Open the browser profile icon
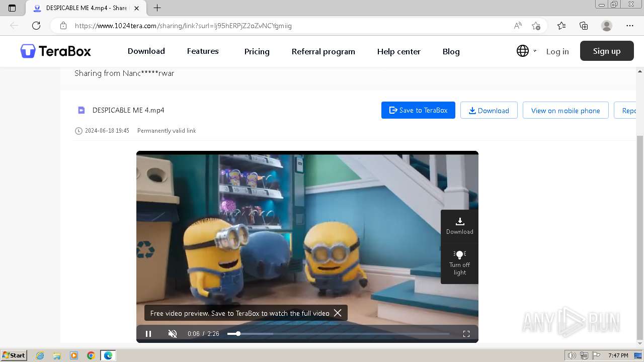The image size is (644, 362). [607, 26]
